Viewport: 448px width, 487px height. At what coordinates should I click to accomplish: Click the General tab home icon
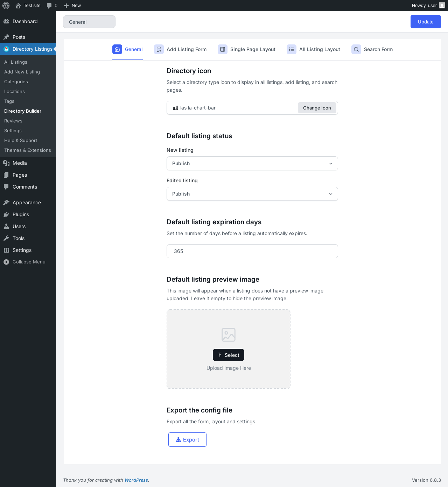click(x=117, y=49)
